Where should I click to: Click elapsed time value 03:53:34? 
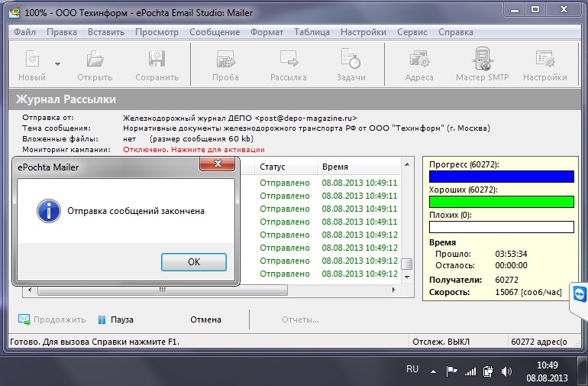pyautogui.click(x=511, y=254)
